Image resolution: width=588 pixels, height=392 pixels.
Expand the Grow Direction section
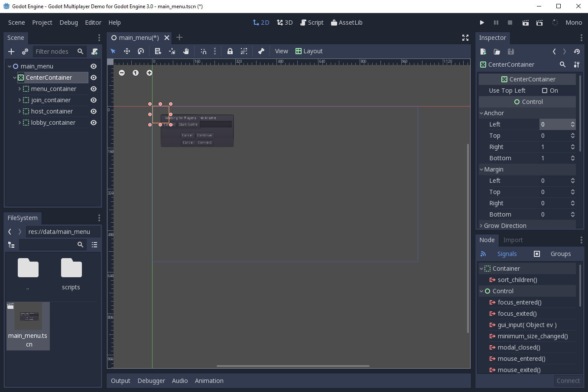[481, 225]
